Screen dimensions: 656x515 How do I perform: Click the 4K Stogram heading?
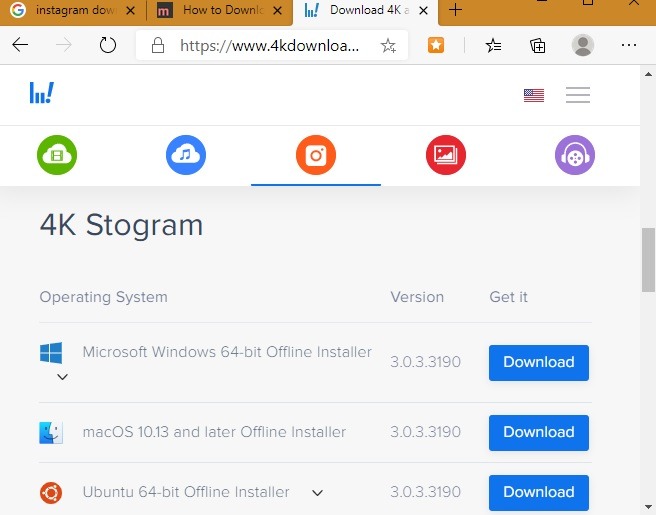pos(121,225)
